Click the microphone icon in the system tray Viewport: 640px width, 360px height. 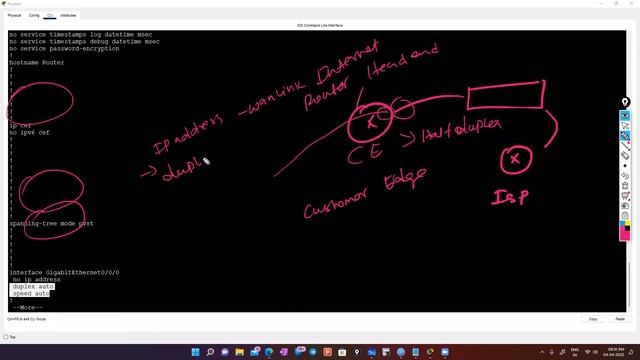coord(551,352)
